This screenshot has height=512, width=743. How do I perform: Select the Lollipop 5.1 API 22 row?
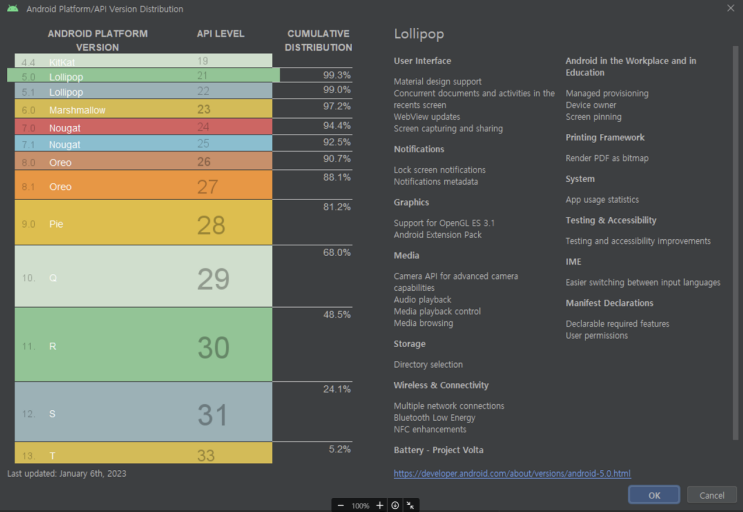(x=144, y=91)
